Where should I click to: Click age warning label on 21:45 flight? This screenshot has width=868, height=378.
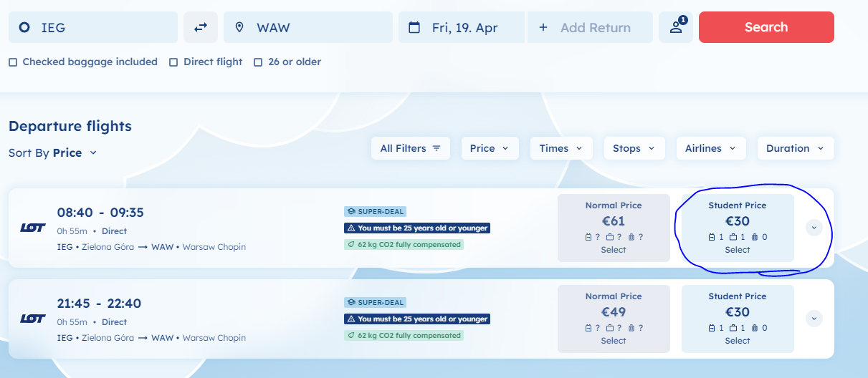point(417,319)
